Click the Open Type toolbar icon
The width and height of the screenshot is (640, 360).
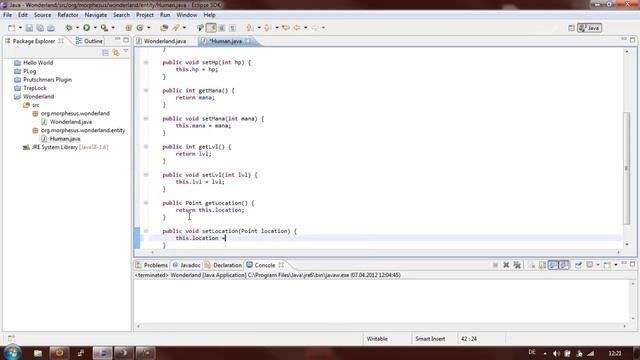coord(164,28)
